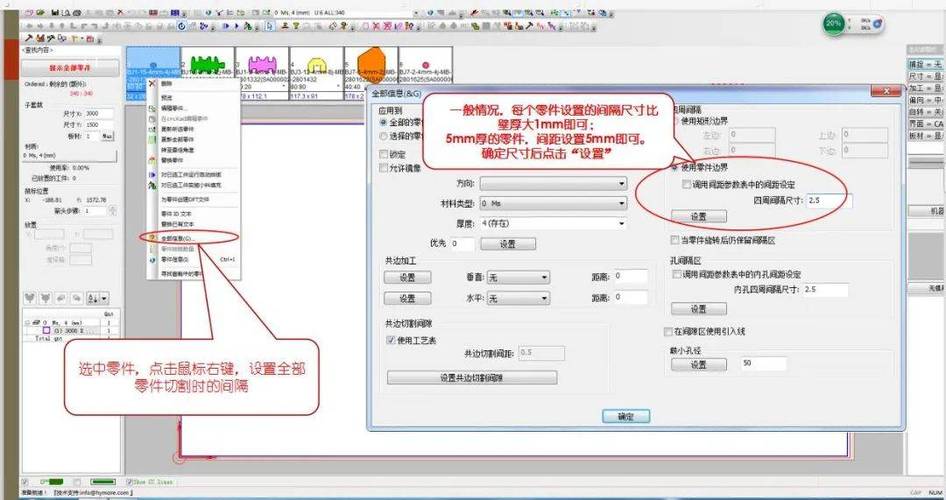Select the pink part thumbnail number 3
The height and width of the screenshot is (500, 946).
[x=262, y=65]
